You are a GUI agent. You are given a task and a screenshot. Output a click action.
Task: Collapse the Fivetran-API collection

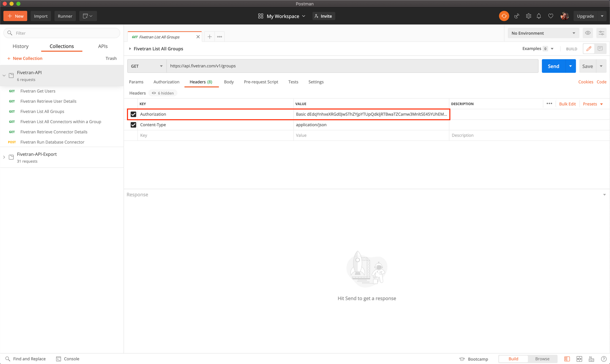pos(4,76)
